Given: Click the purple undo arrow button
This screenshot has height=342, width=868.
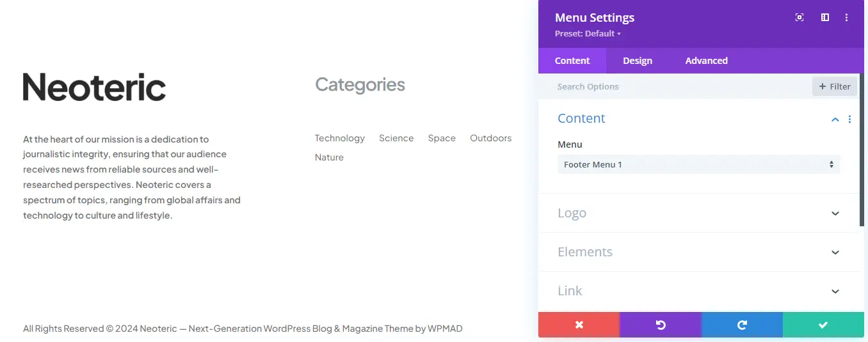Looking at the screenshot, I should click(x=661, y=325).
